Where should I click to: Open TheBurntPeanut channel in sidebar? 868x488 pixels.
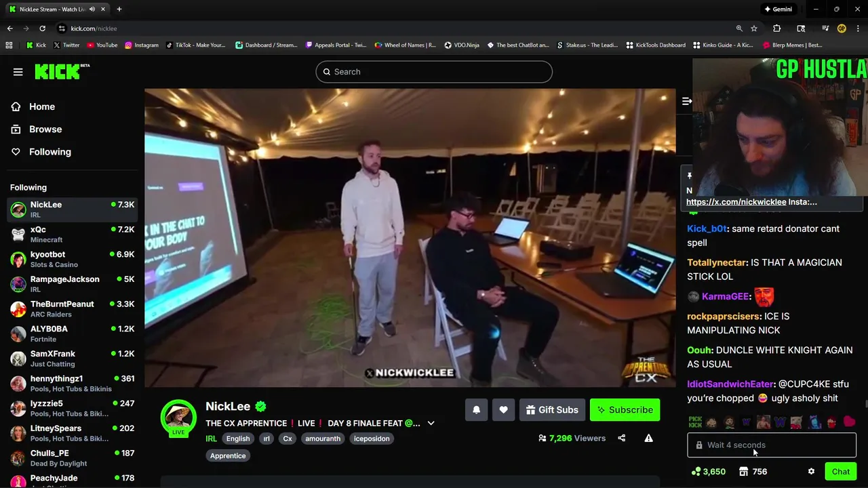click(73, 309)
